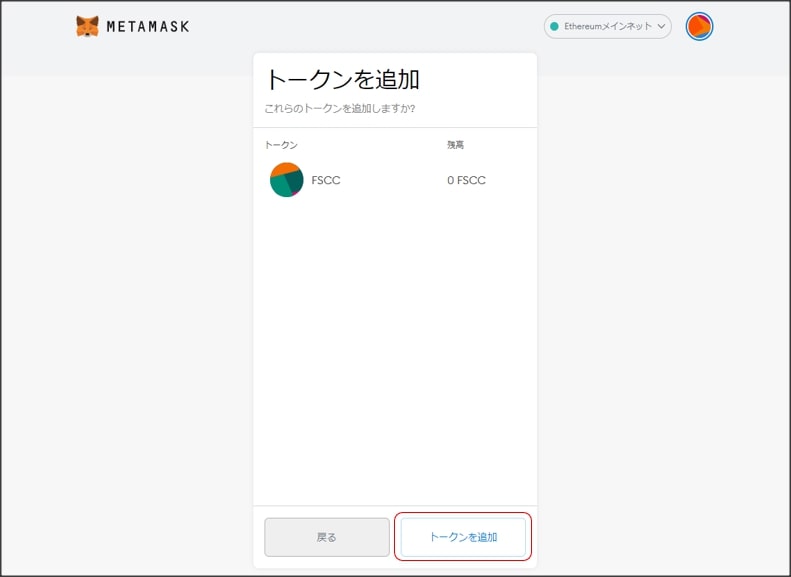Click the FSCC token name
The width and height of the screenshot is (791, 577).
tap(326, 181)
